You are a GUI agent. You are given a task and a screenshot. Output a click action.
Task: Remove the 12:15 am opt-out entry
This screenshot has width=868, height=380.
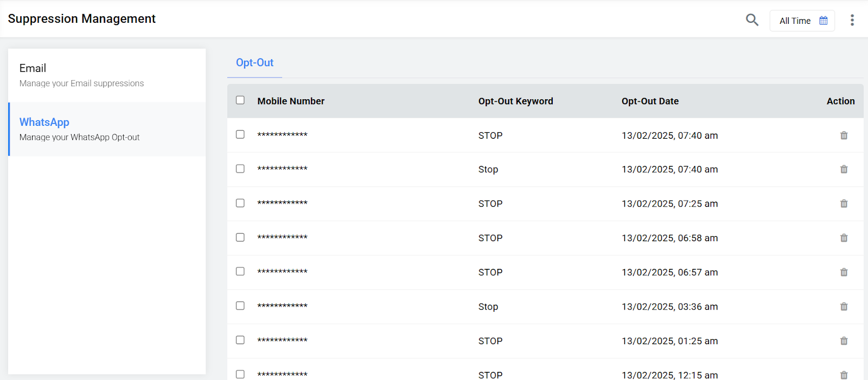coord(844,375)
